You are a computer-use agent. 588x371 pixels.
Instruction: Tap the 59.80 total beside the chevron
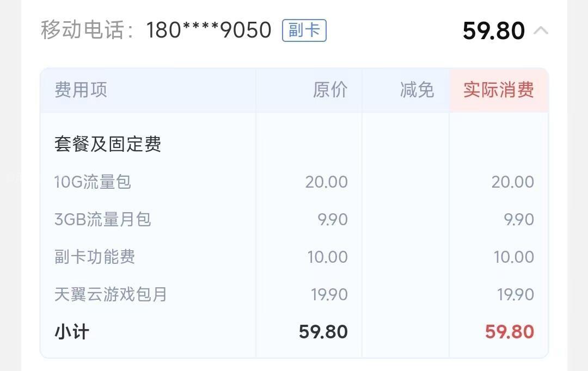tap(493, 31)
